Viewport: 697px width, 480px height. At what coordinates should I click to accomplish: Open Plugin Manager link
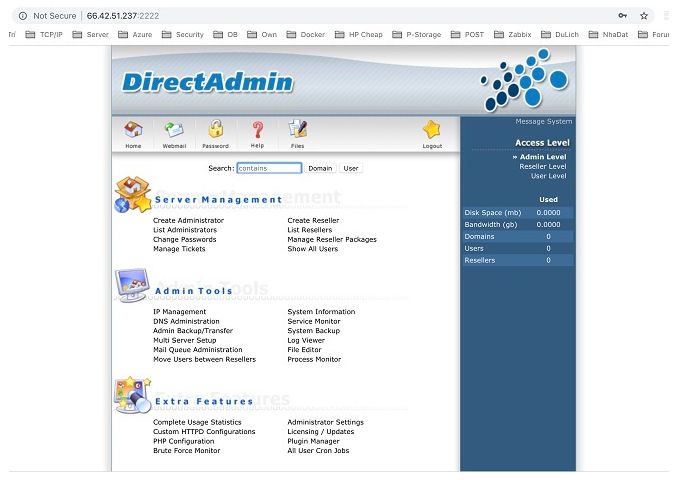(313, 441)
